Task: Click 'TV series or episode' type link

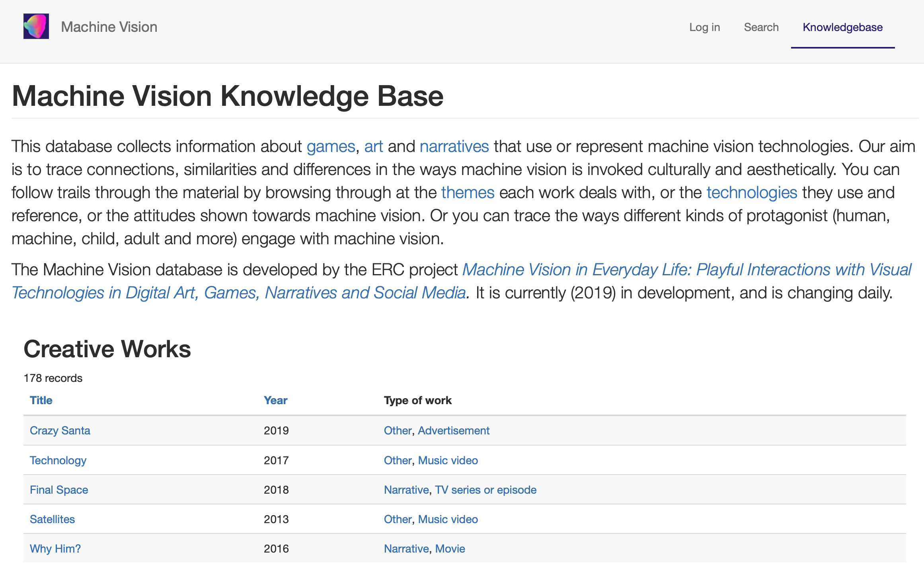Action: [485, 490]
